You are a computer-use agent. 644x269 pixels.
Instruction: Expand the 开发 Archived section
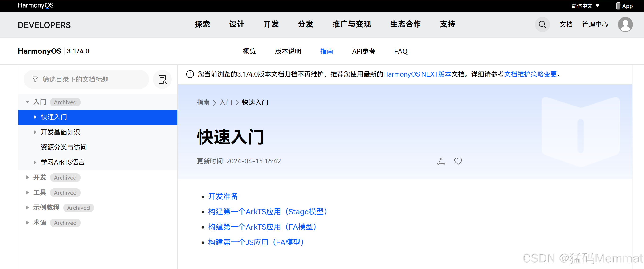(x=28, y=178)
